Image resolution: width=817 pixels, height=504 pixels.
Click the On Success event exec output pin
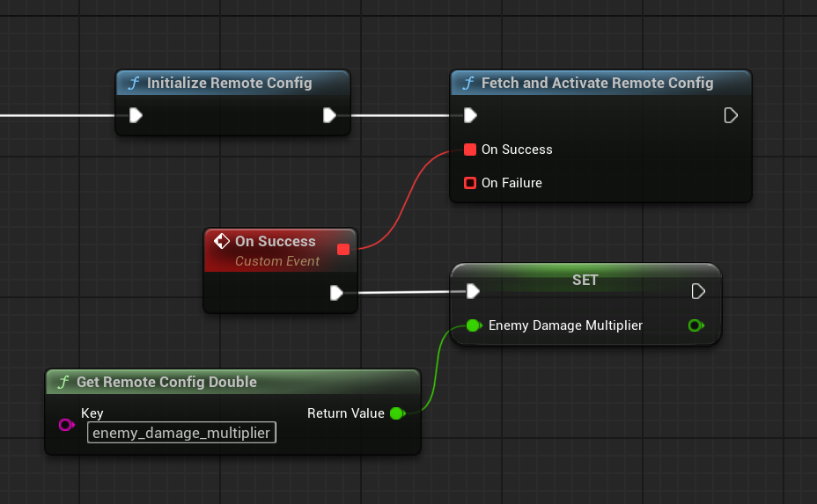[x=336, y=293]
